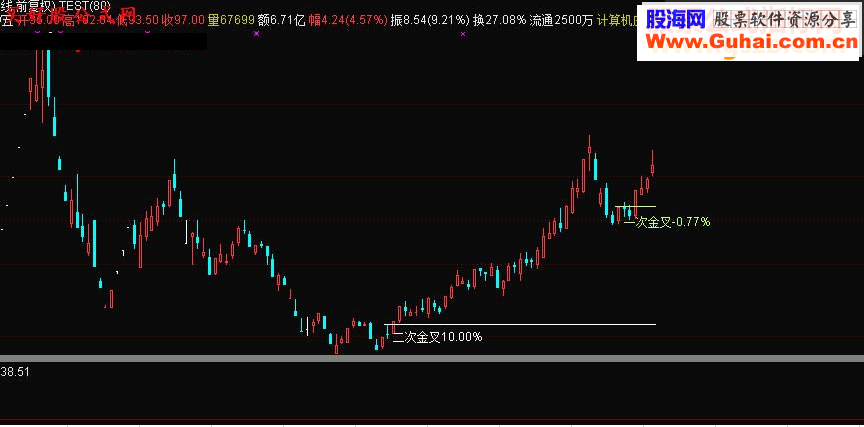Click the long white line above 二次金叉10.00%

[x=520, y=325]
